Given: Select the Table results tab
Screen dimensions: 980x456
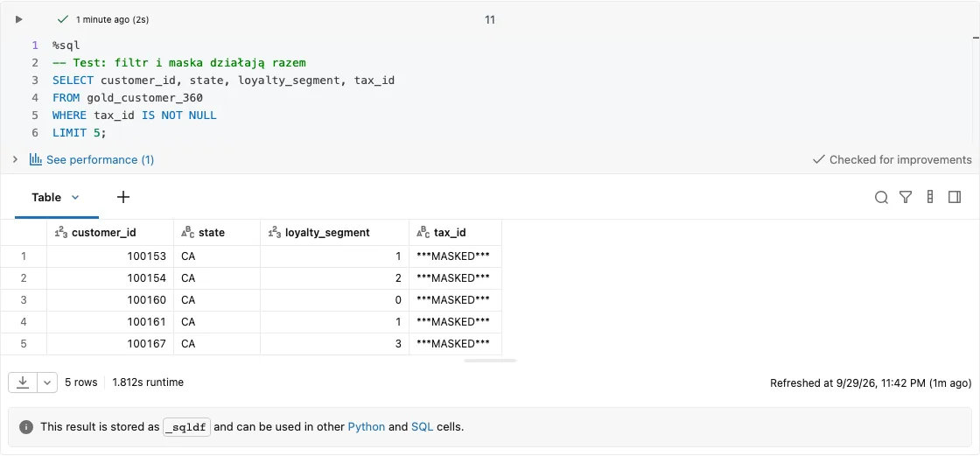Looking at the screenshot, I should [47, 197].
